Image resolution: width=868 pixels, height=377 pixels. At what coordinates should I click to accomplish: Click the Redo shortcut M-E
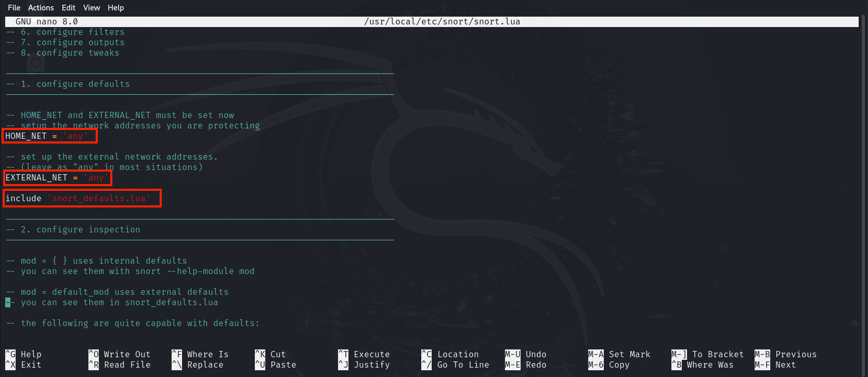point(525,365)
